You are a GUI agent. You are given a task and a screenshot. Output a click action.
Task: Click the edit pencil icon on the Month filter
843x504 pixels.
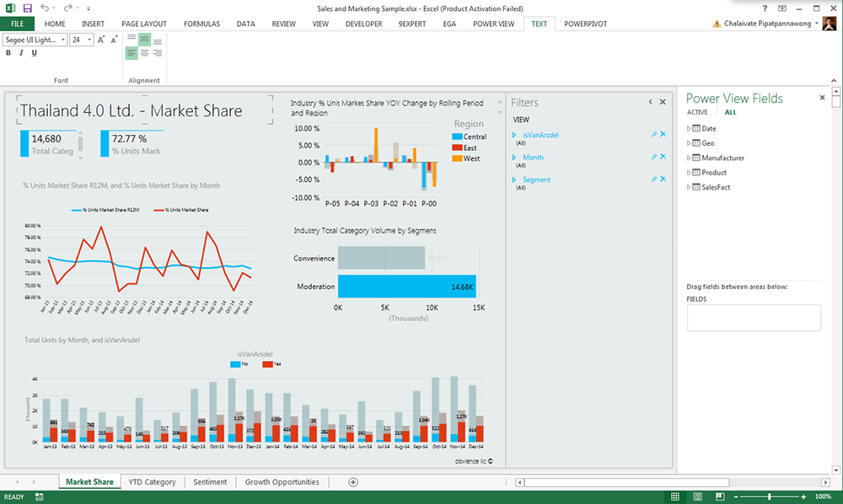[653, 157]
